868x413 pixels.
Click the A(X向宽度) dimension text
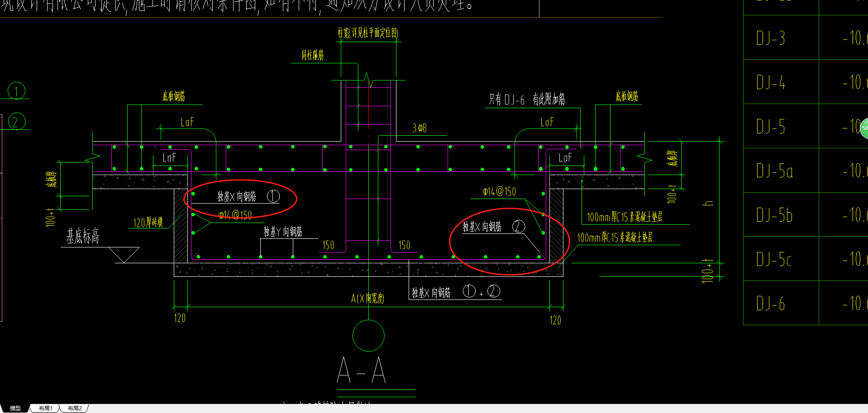point(367,298)
